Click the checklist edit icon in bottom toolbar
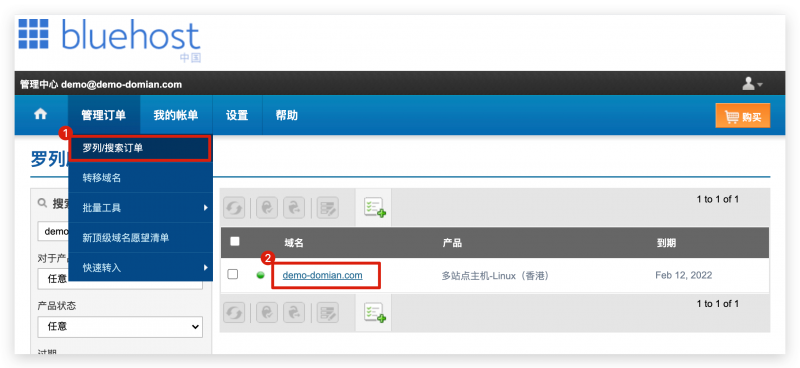 [x=328, y=312]
